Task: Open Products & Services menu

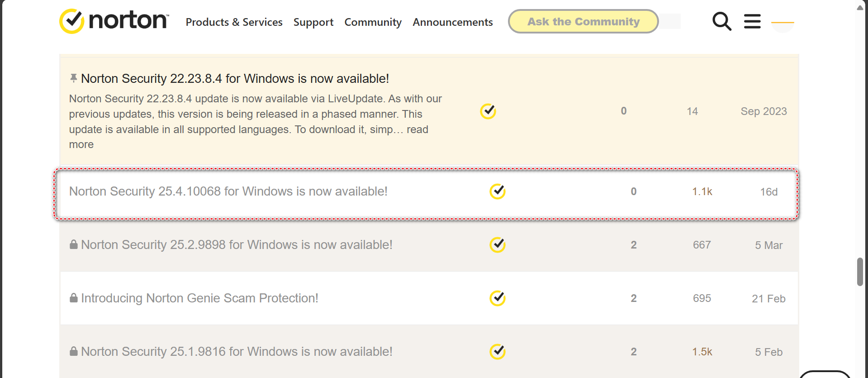Action: 234,22
